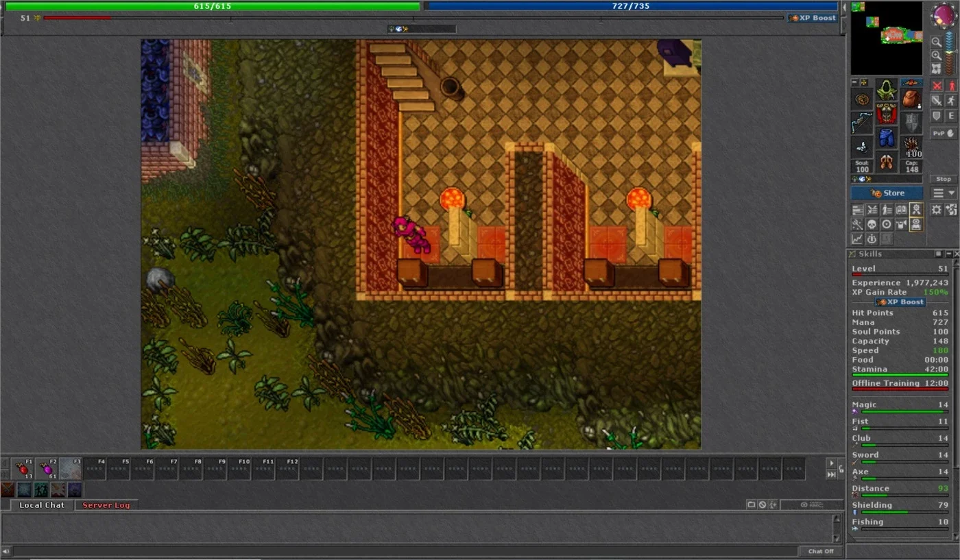Select the Offline Training 12:00 row
The height and width of the screenshot is (560, 960).
coord(900,385)
